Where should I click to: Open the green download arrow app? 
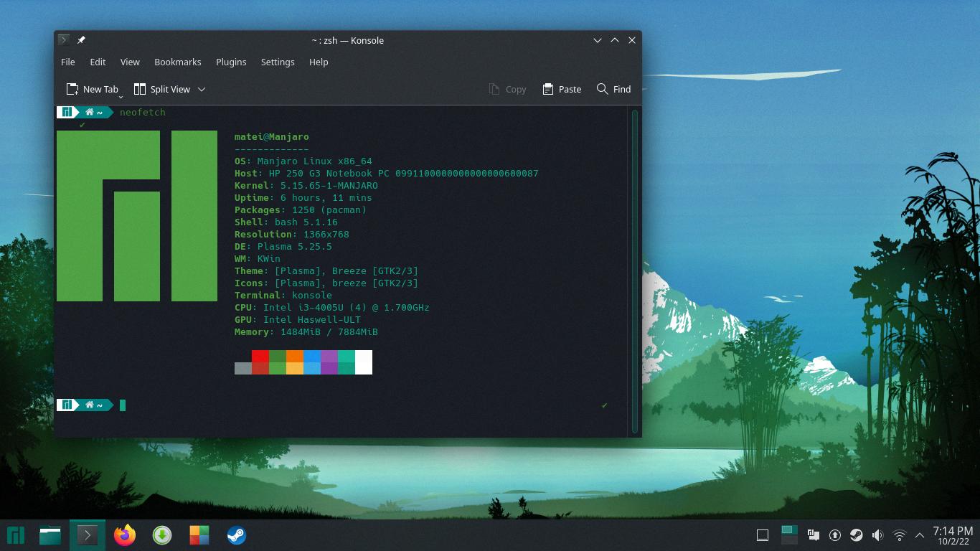click(162, 535)
